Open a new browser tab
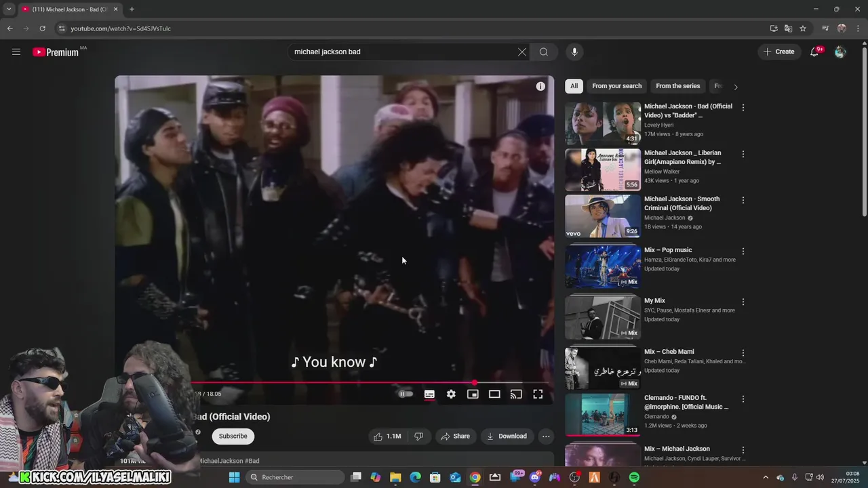 point(132,9)
